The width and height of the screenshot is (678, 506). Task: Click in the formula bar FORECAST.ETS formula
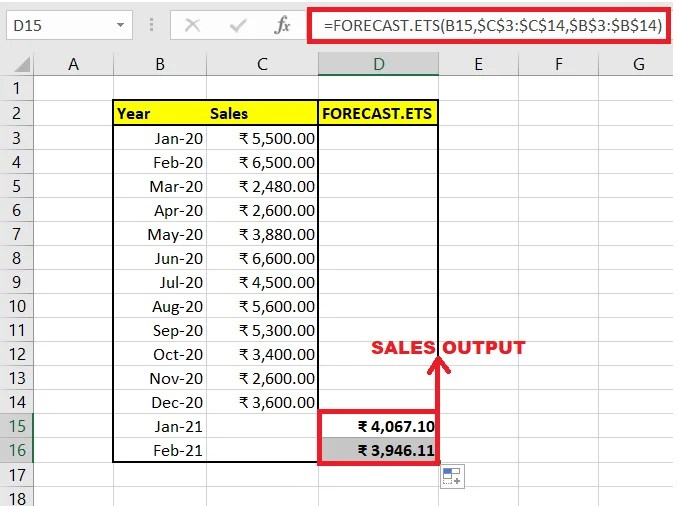493,26
